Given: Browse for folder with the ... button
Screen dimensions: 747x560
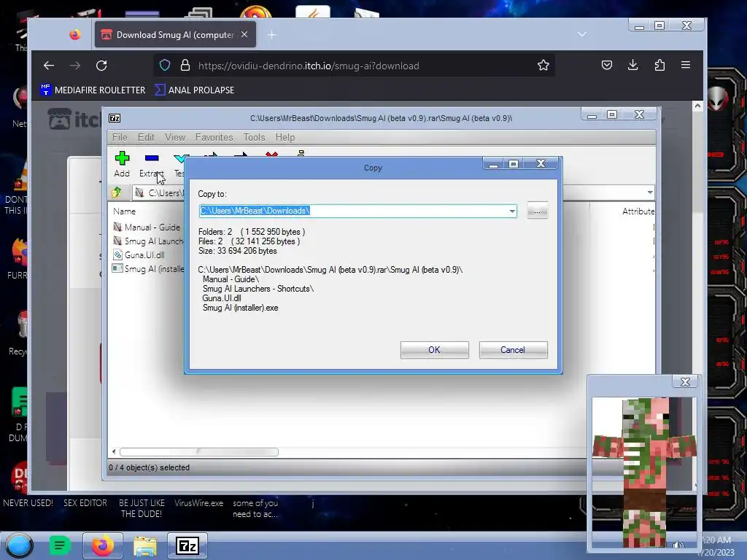Looking at the screenshot, I should (x=538, y=211).
